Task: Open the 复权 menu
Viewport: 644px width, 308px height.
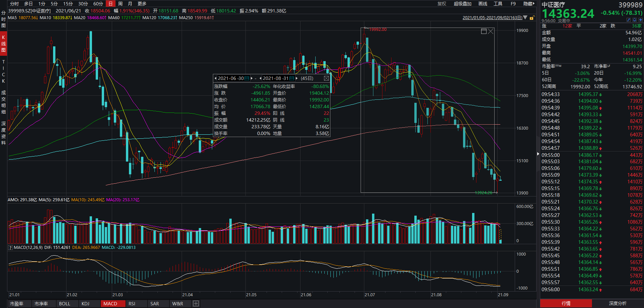Action: point(442,4)
